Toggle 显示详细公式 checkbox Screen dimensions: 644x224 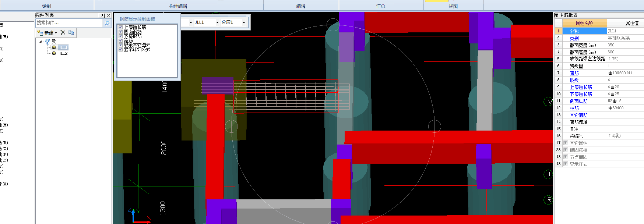click(120, 49)
